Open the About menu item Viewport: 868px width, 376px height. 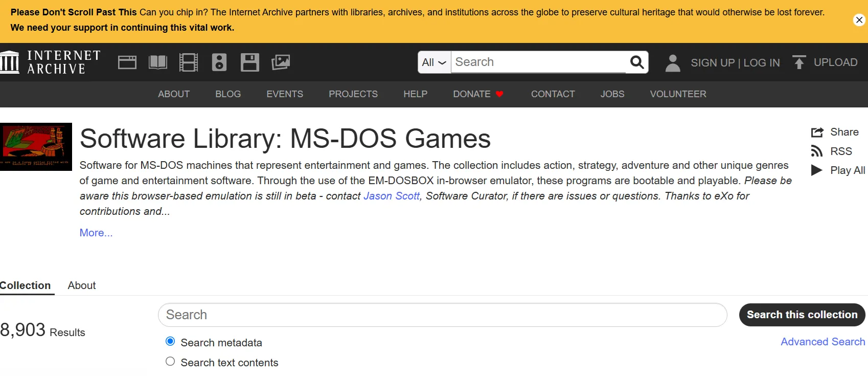(174, 94)
